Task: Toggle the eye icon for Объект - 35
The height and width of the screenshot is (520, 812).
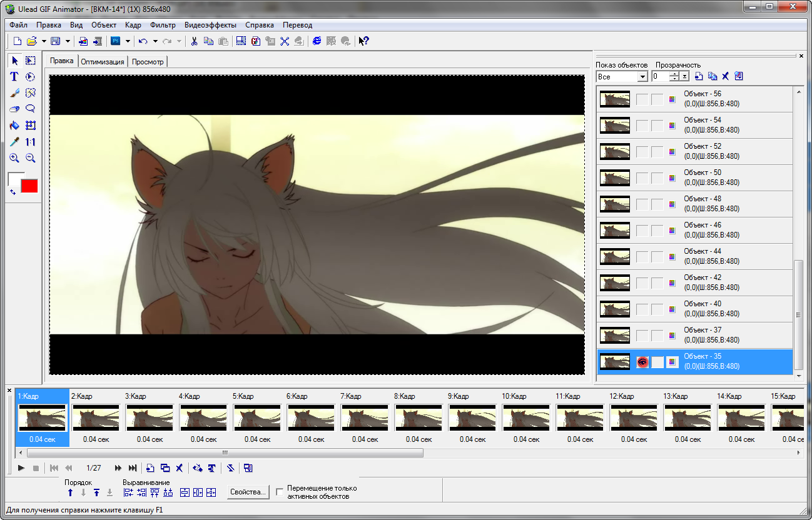Action: (642, 362)
